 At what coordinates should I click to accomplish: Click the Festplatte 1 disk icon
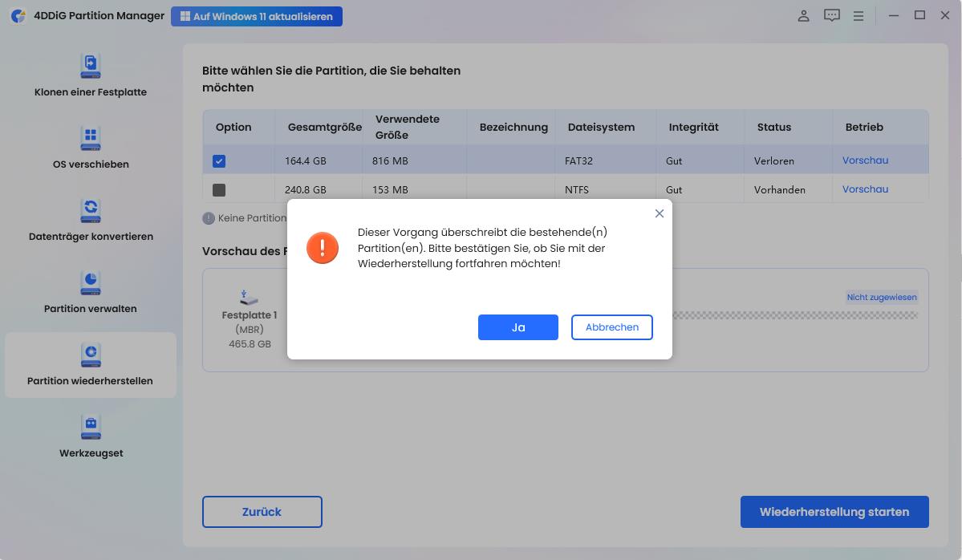click(249, 298)
